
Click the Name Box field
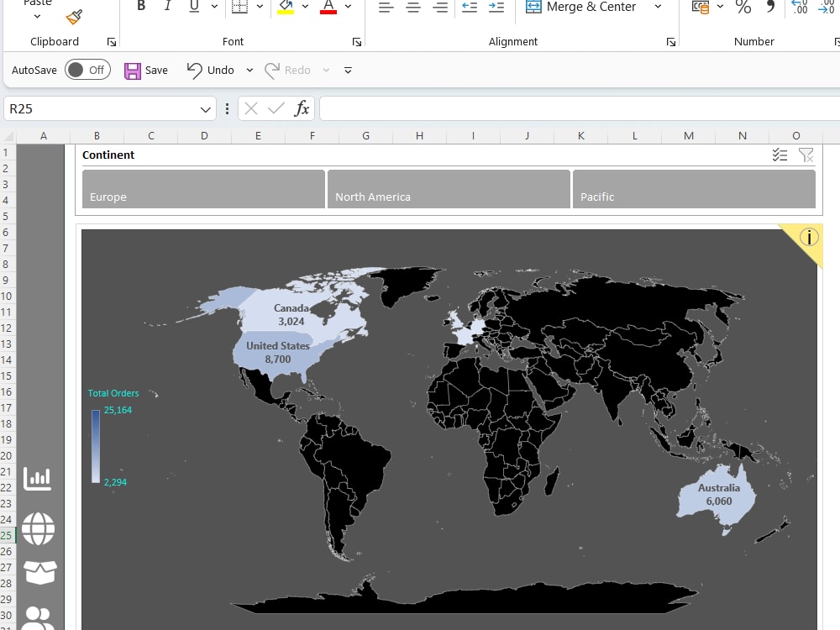point(101,108)
